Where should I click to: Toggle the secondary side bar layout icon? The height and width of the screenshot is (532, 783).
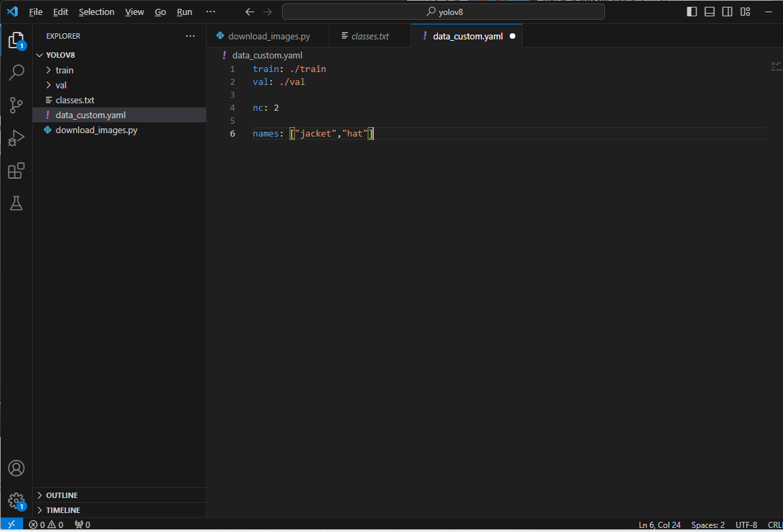click(727, 12)
